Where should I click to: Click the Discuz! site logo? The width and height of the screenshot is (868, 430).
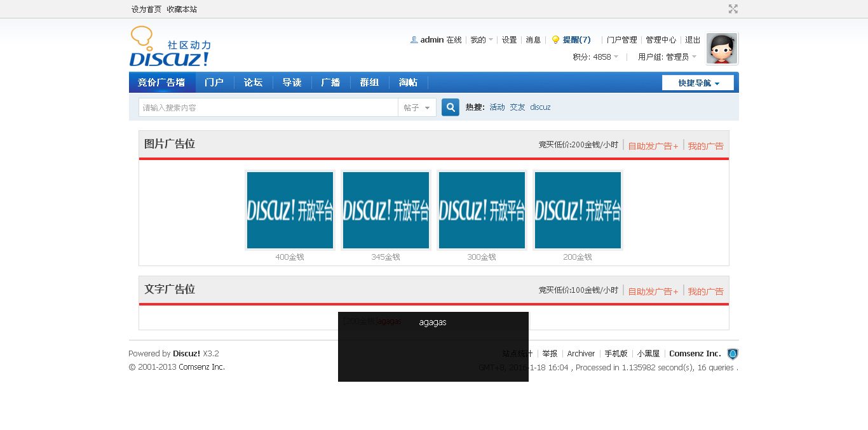tap(170, 46)
